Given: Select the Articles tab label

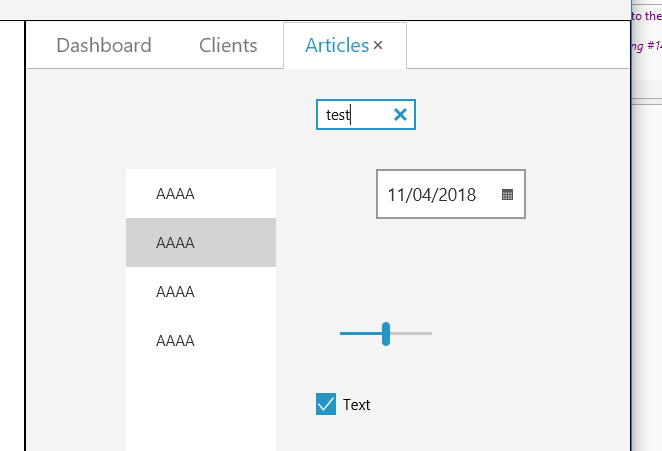Looking at the screenshot, I should pos(337,45).
